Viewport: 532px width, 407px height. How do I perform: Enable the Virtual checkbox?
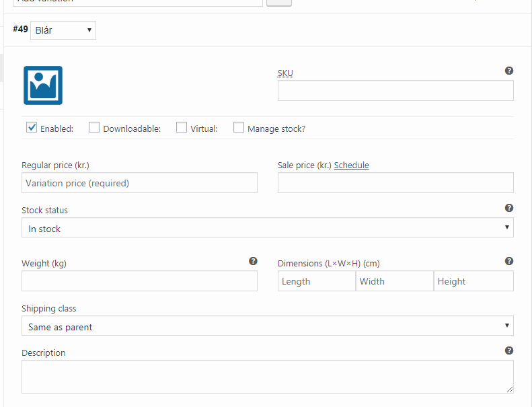pos(182,127)
